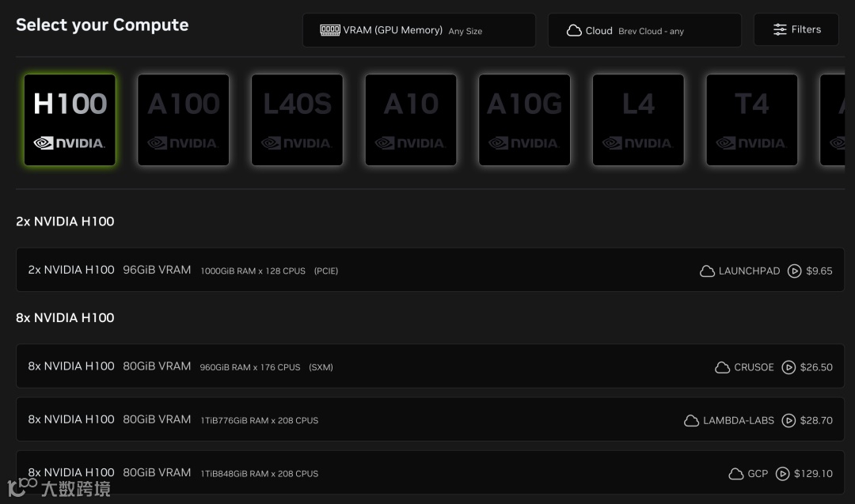Click the LAUNCHPAD provider label
The height and width of the screenshot is (504, 855).
749,271
